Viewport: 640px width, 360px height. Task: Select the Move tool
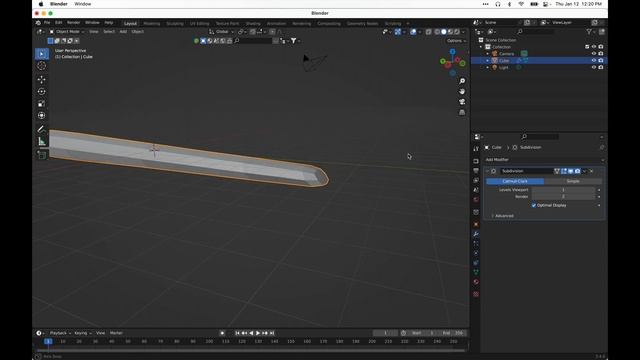[x=42, y=79]
